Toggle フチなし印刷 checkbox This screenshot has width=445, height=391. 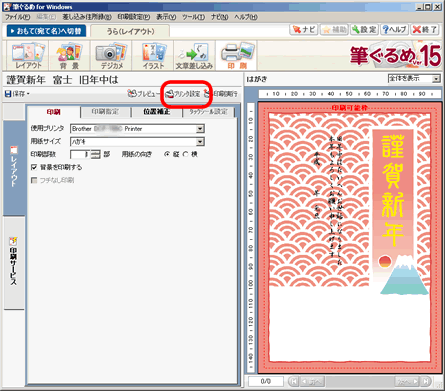[x=34, y=180]
